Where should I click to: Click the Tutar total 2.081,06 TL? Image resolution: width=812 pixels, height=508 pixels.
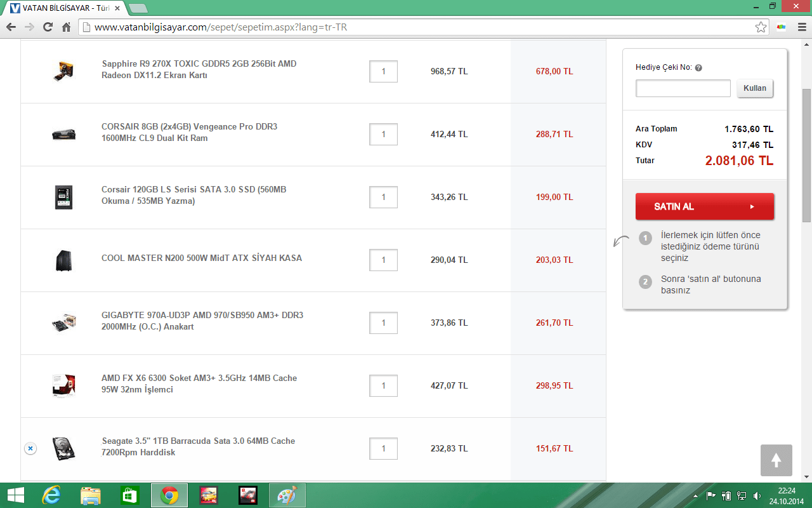point(739,161)
